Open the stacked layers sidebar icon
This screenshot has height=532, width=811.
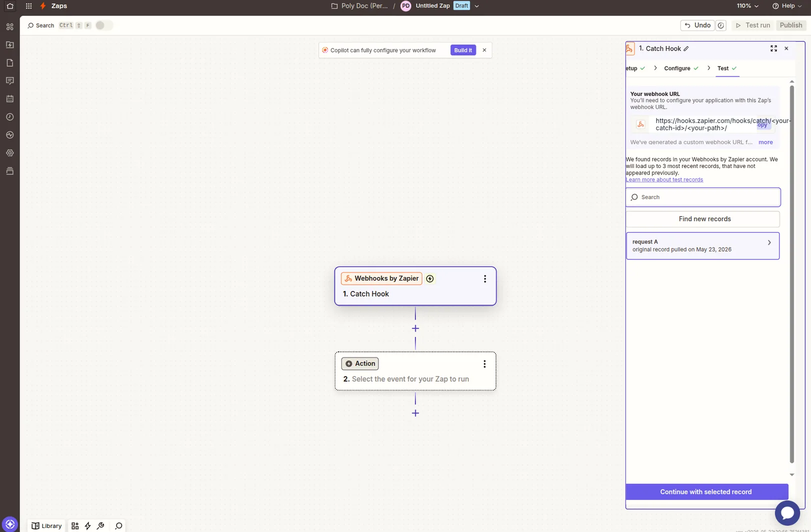pyautogui.click(x=9, y=171)
